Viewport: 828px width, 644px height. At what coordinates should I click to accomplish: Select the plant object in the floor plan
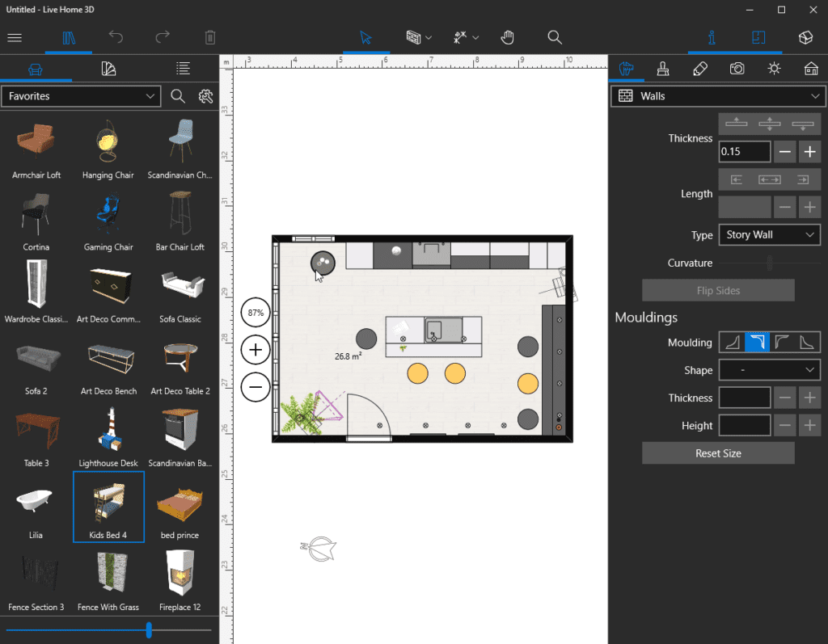pos(300,415)
